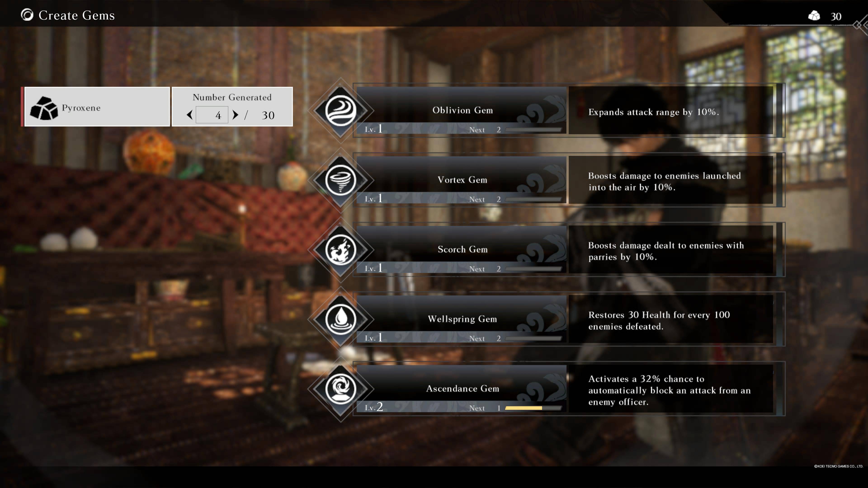This screenshot has width=868, height=488.
Task: Select the Ascendance Gem icon
Action: click(340, 389)
